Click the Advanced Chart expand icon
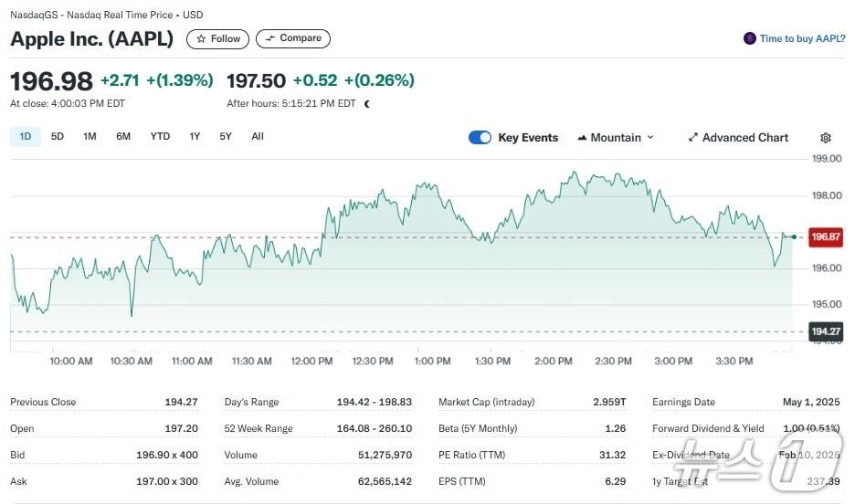This screenshot has width=855, height=504. (x=693, y=138)
